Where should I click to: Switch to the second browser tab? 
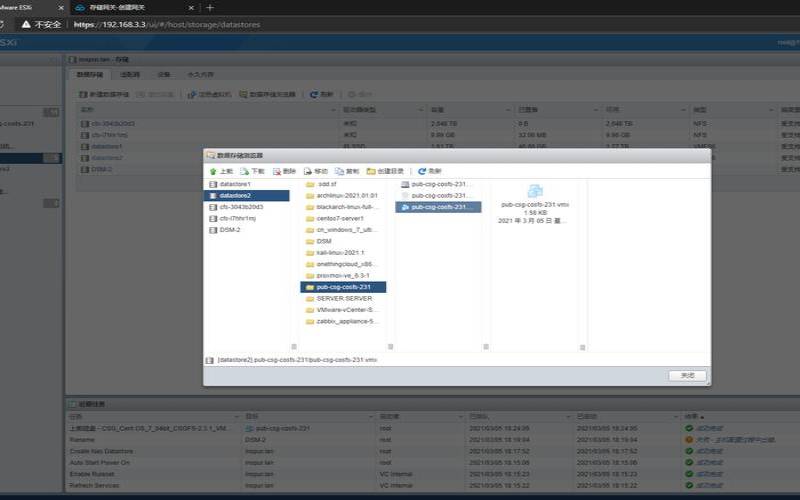pos(134,8)
